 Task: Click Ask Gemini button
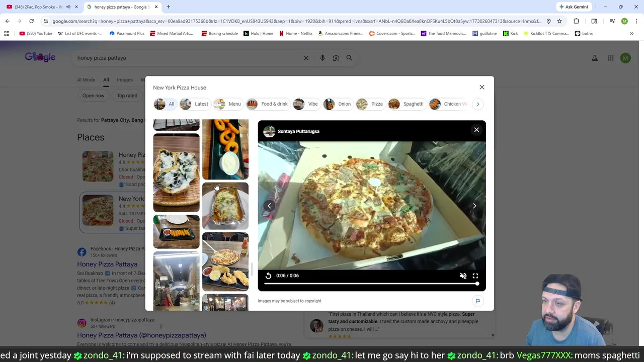coord(573,7)
